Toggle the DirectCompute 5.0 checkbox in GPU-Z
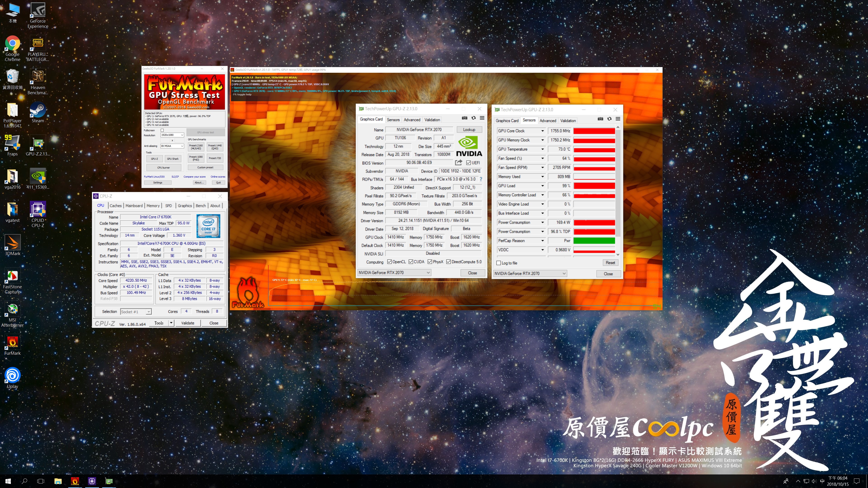 (x=448, y=262)
